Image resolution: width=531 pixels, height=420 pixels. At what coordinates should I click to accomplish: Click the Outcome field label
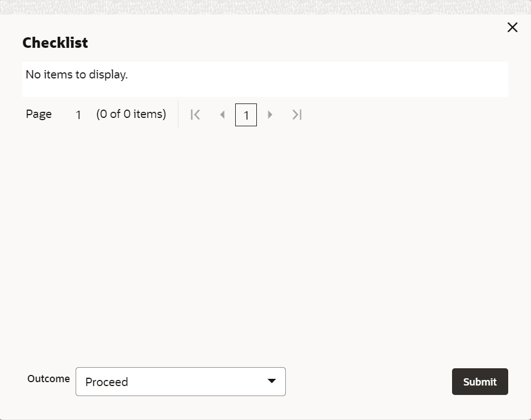[48, 378]
